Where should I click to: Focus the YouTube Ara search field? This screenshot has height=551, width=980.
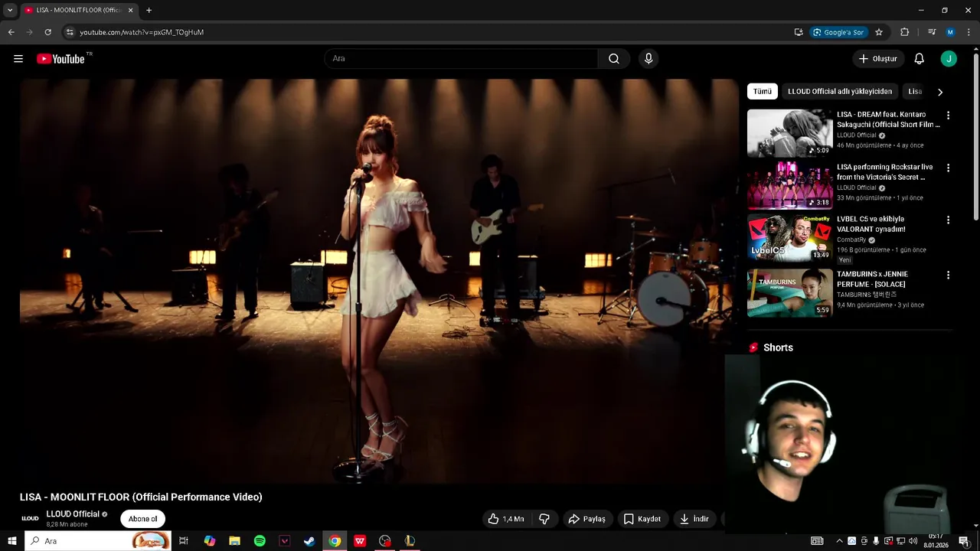tap(461, 59)
